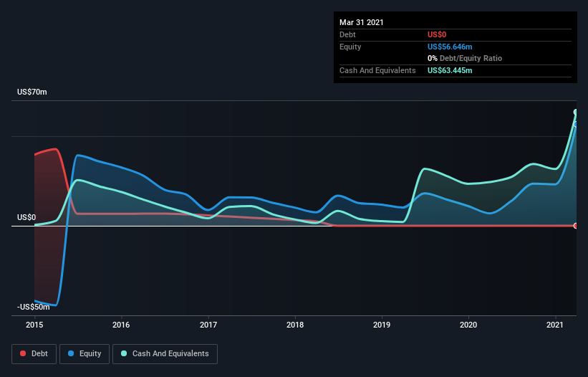
Task: Click the US$63.445m cash value
Action: (450, 70)
